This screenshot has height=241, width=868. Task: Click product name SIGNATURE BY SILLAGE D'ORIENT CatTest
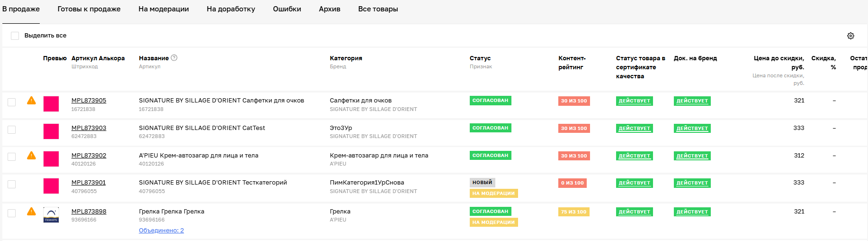[x=202, y=128]
